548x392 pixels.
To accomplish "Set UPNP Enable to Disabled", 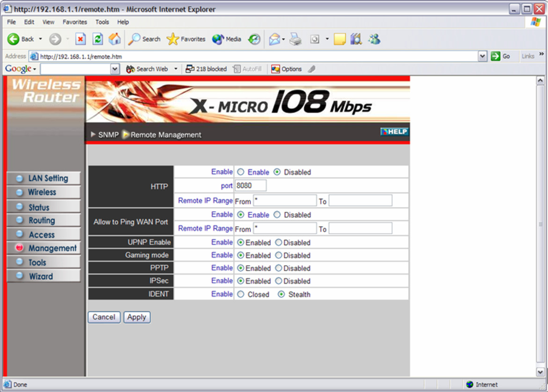I will [x=278, y=242].
